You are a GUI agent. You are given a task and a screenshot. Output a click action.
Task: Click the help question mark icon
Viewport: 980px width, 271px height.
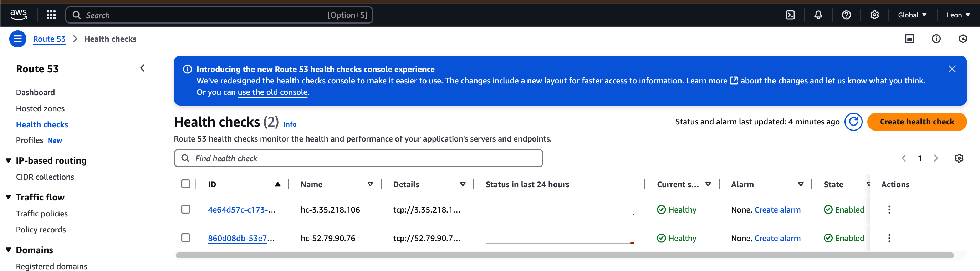pyautogui.click(x=846, y=15)
